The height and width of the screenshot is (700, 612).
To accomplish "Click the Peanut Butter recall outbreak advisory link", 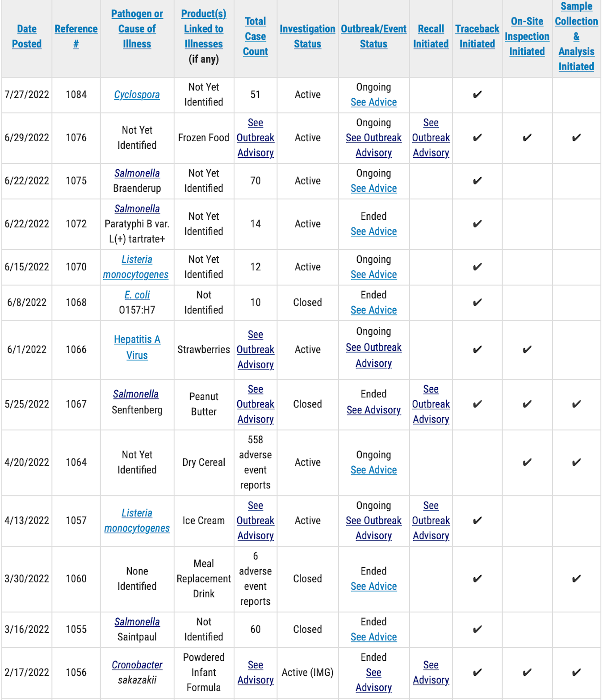I will point(431,404).
